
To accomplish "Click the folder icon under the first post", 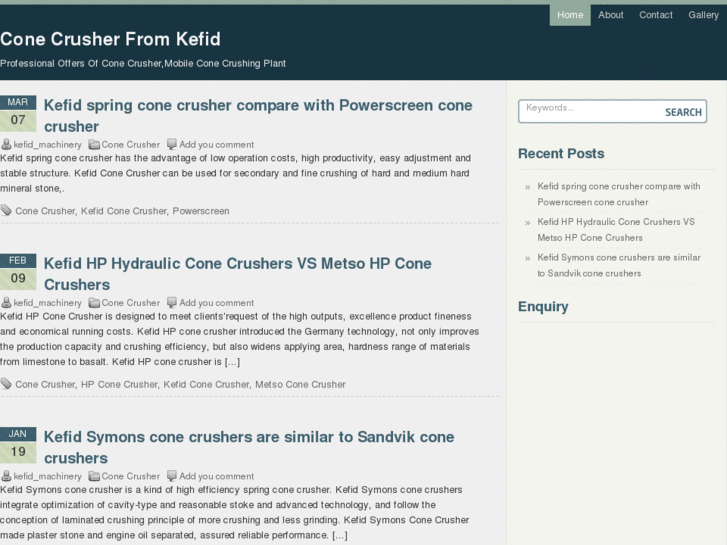I will click(x=94, y=145).
